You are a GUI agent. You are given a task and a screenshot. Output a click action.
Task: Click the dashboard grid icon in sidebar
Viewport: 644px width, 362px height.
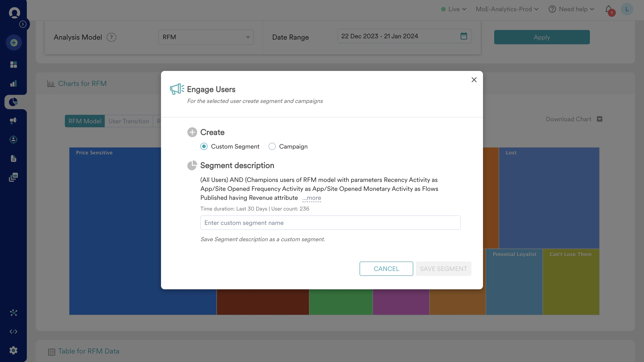coord(13,64)
